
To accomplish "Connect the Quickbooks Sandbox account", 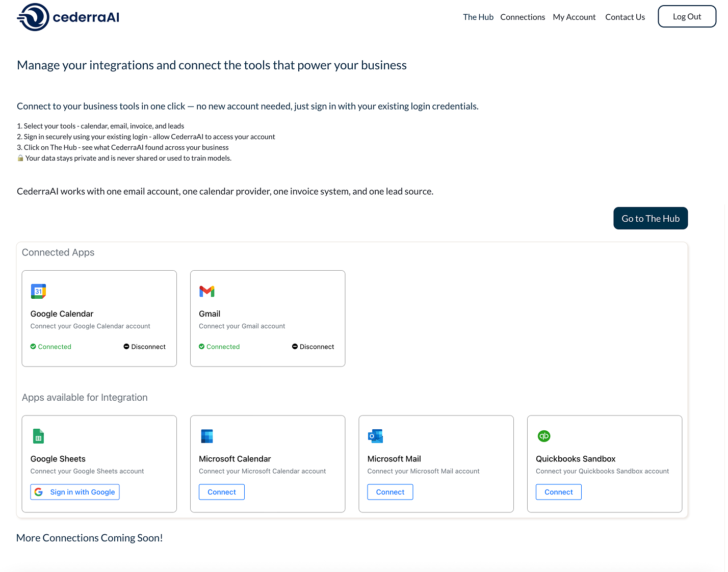I will coord(559,492).
